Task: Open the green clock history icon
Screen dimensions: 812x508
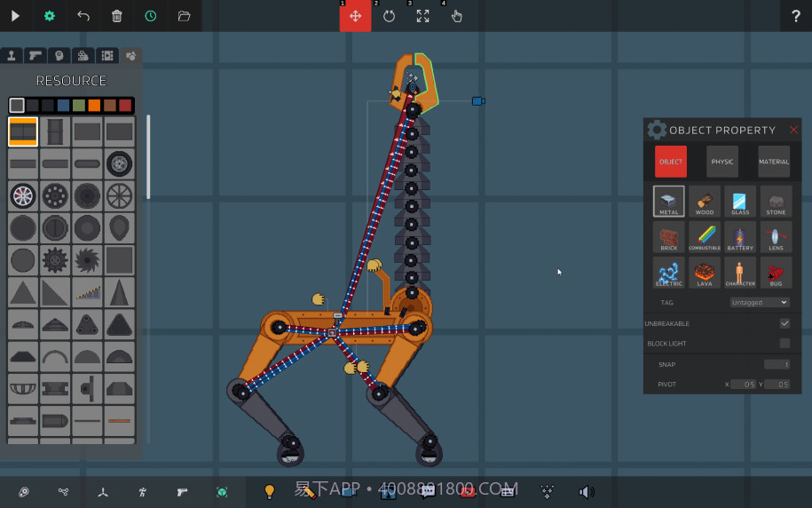Action: pyautogui.click(x=151, y=16)
